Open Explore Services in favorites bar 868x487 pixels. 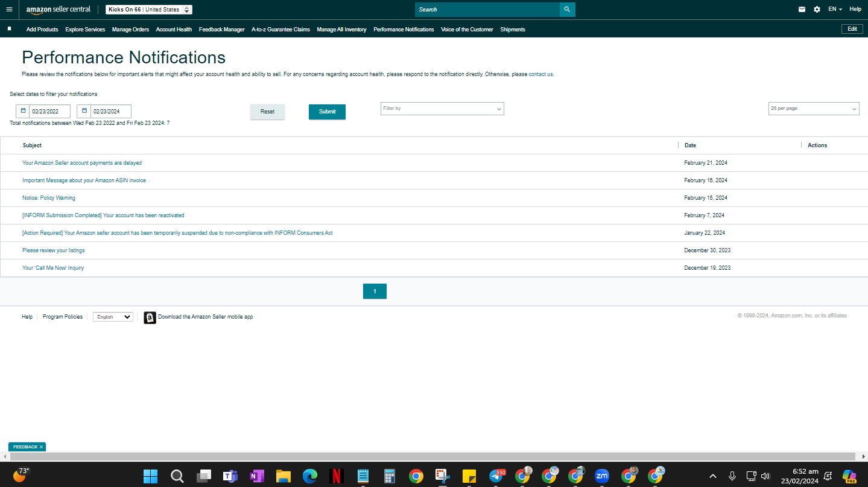pos(85,30)
